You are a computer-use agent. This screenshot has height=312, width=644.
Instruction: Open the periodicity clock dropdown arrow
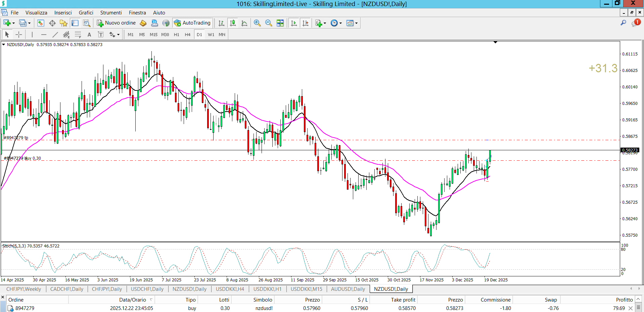pos(340,23)
